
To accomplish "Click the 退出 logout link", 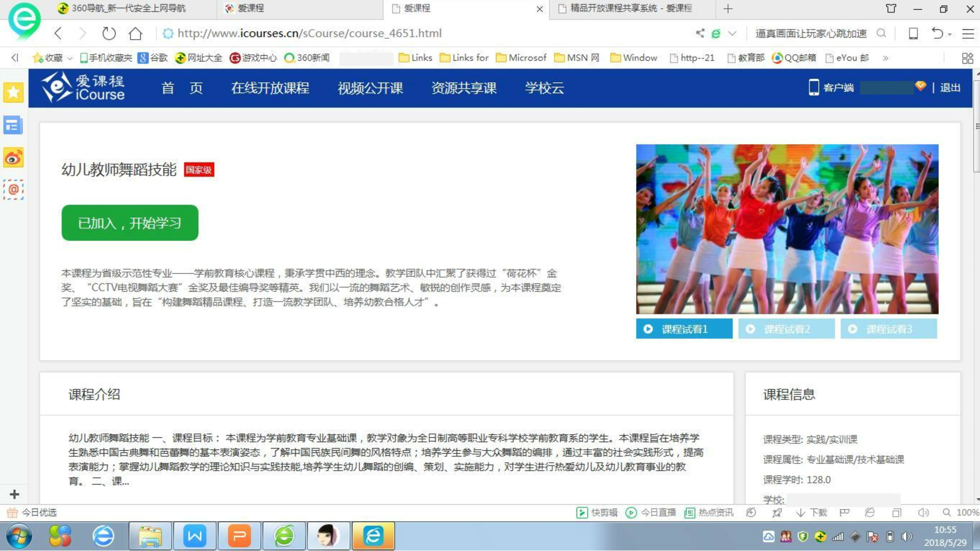I will click(950, 88).
